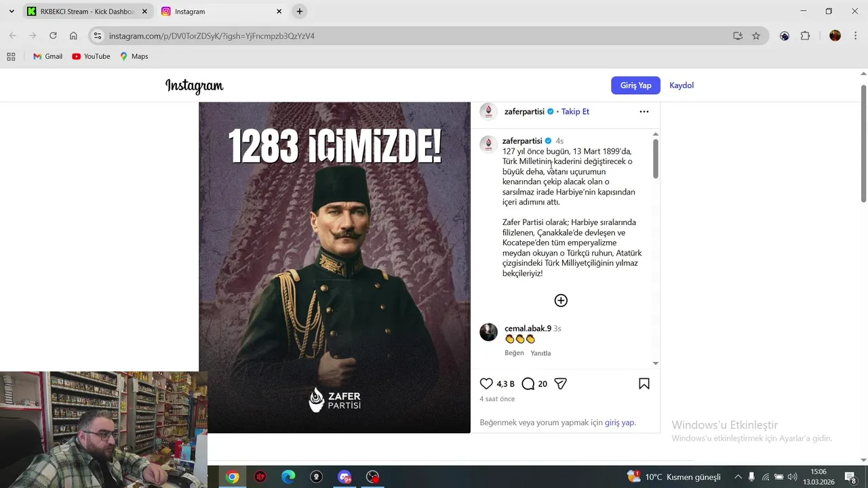This screenshot has height=488, width=868.
Task: Open Chrome in the taskbar
Action: click(x=233, y=477)
